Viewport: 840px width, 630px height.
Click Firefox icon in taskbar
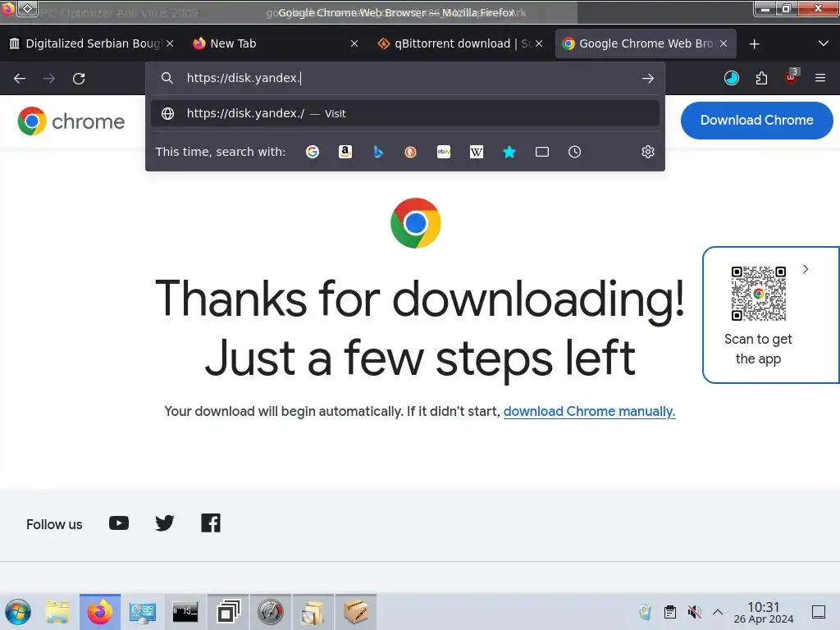click(100, 612)
